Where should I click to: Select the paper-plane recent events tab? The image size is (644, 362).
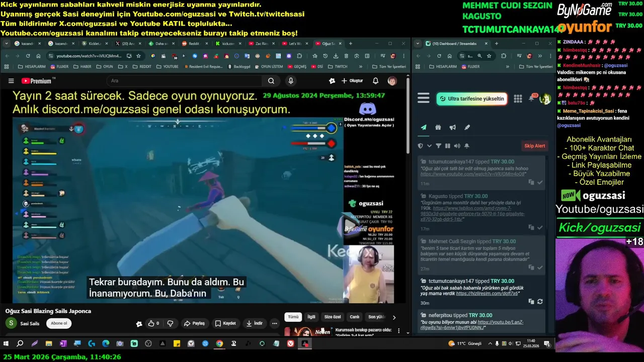pyautogui.click(x=424, y=128)
